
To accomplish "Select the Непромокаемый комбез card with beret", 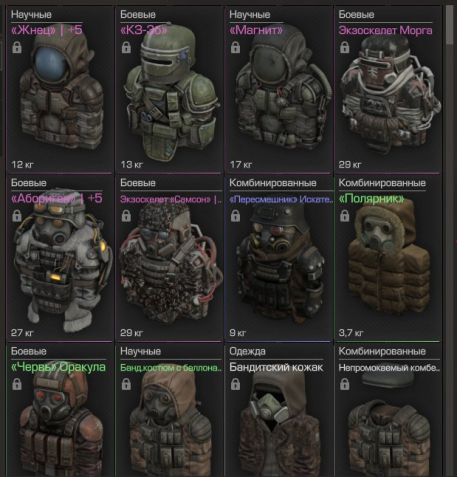I will tap(388, 411).
